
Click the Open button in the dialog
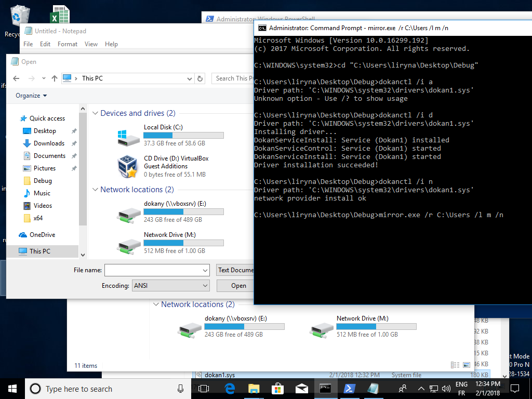(237, 285)
